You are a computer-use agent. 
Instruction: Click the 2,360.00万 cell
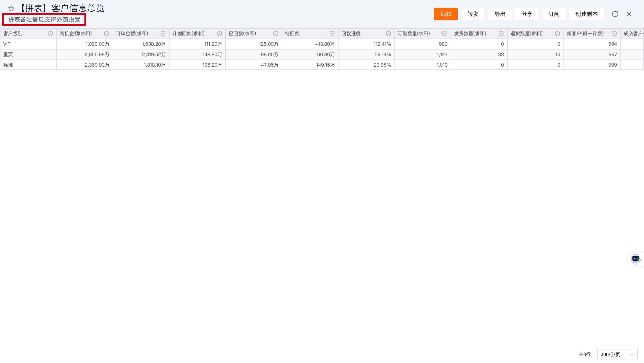(85, 65)
